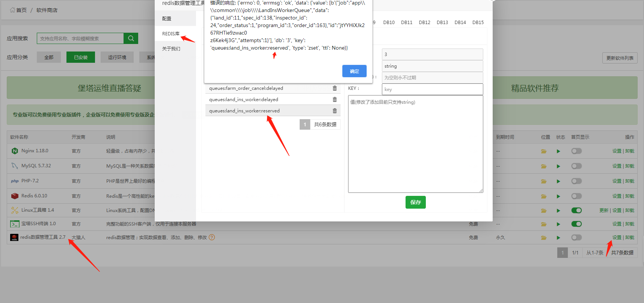Open the PHP-7.2 folder location icon
The image size is (644, 303).
pyautogui.click(x=543, y=181)
